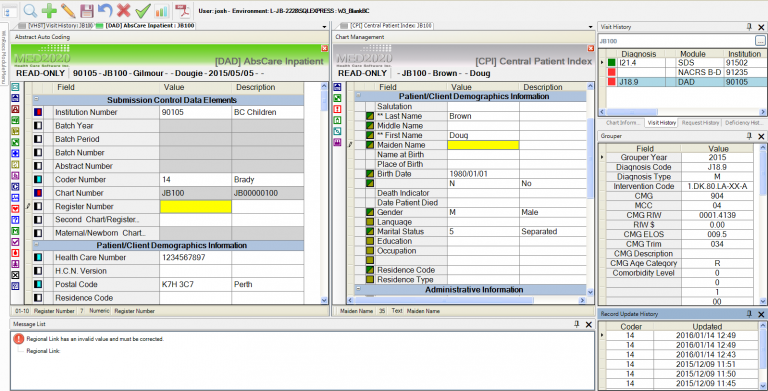Click the yellow Register Number value field
Screen dimensions: 768x391
click(x=195, y=207)
